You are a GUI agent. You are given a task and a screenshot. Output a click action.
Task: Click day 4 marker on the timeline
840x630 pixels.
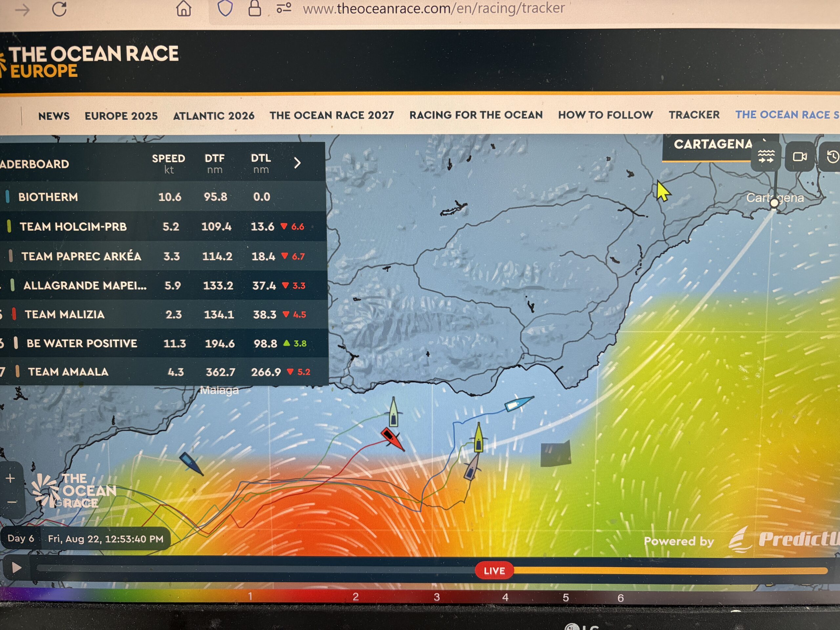coord(505,597)
